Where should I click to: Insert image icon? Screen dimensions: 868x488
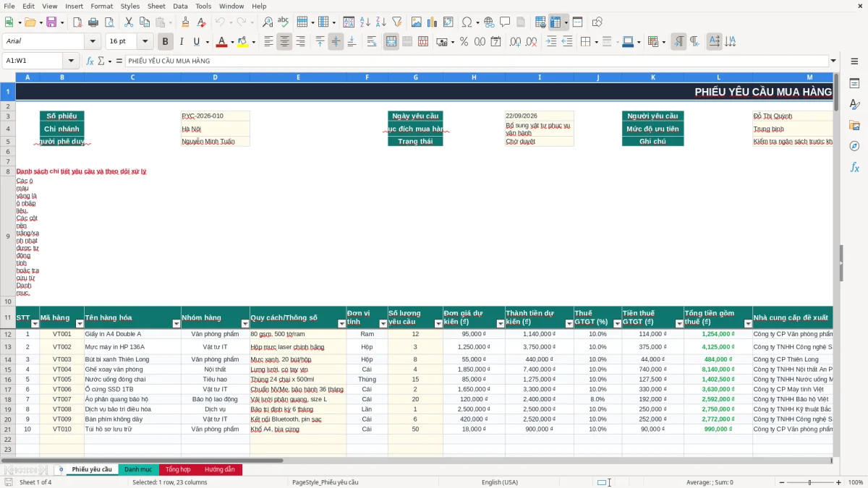[x=416, y=22]
